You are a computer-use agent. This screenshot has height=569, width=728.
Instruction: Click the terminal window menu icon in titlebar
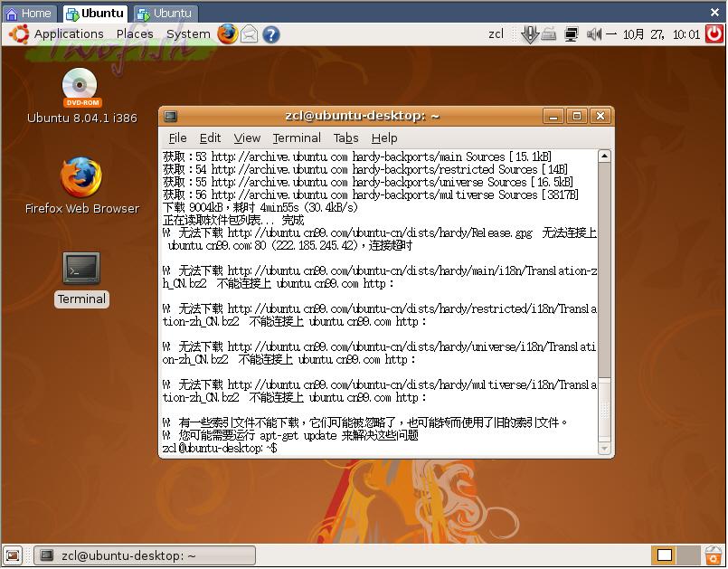[170, 116]
